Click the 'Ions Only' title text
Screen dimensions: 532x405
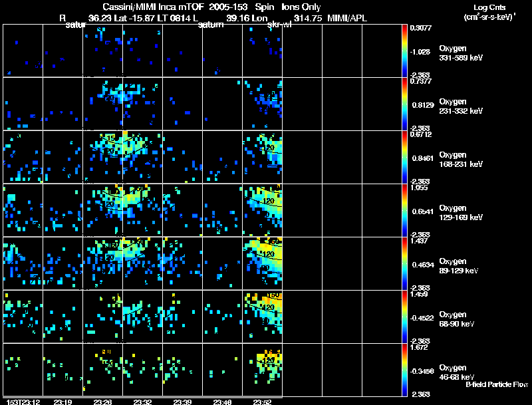pyautogui.click(x=301, y=7)
